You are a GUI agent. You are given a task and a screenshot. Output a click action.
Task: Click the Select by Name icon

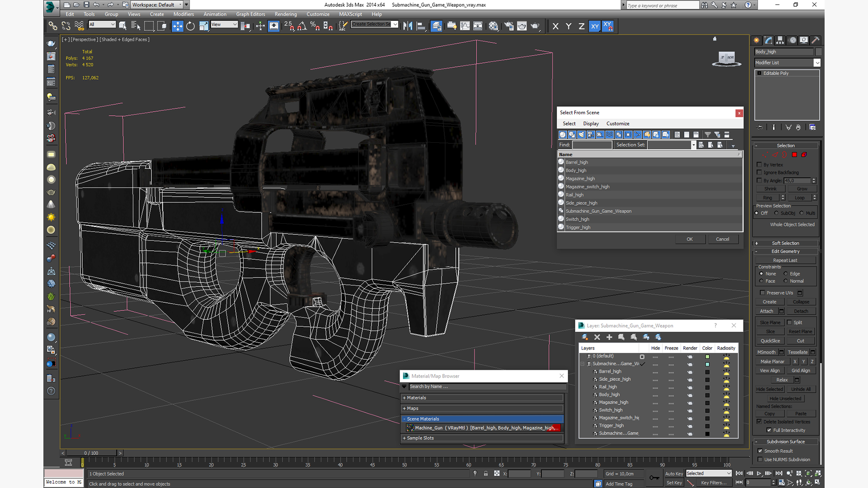click(x=136, y=26)
